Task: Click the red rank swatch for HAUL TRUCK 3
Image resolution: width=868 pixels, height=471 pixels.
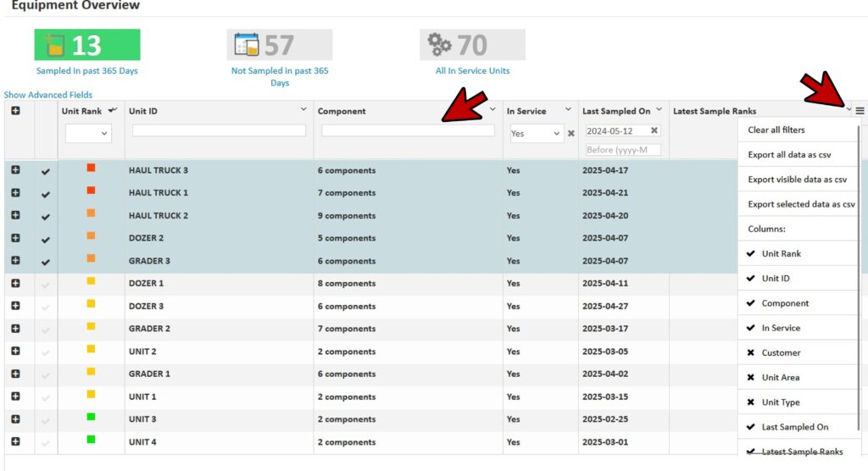Action: 91,169
